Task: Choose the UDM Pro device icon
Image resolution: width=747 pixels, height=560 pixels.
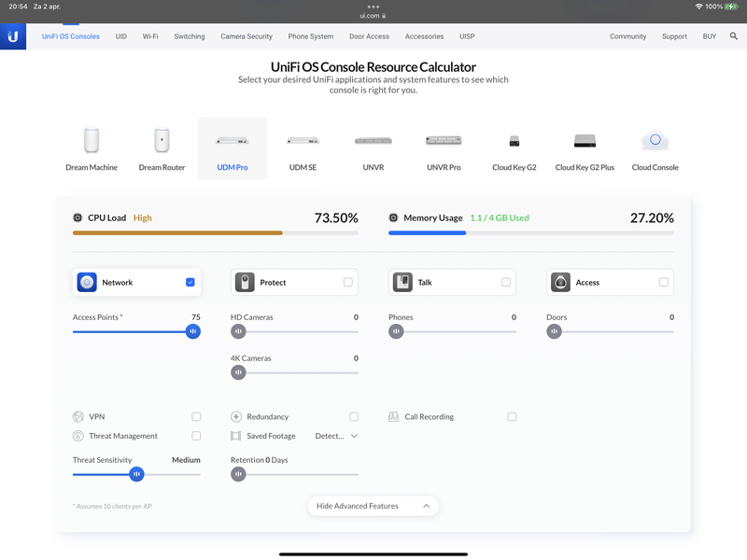Action: (x=233, y=141)
